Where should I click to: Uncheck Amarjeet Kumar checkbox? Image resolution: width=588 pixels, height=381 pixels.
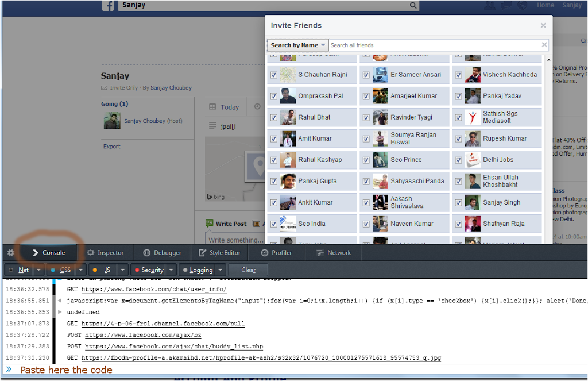pos(366,97)
